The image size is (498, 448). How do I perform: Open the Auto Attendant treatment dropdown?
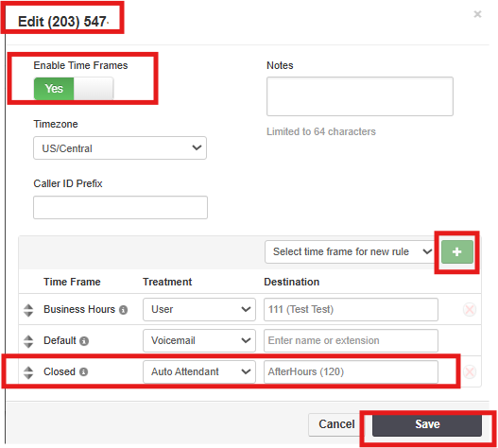(x=199, y=371)
